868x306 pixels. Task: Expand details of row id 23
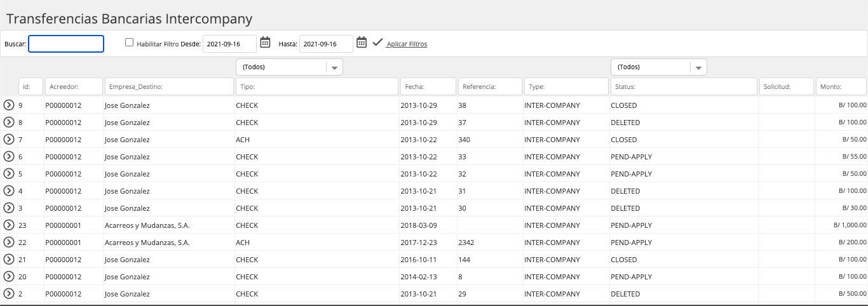pyautogui.click(x=9, y=225)
